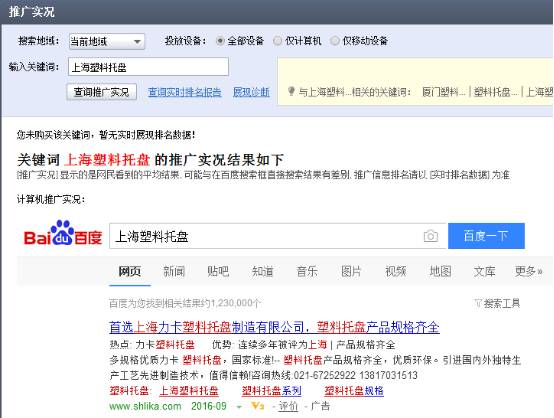Select the 全部设备 radio button
The height and width of the screenshot is (418, 554).
tap(220, 41)
